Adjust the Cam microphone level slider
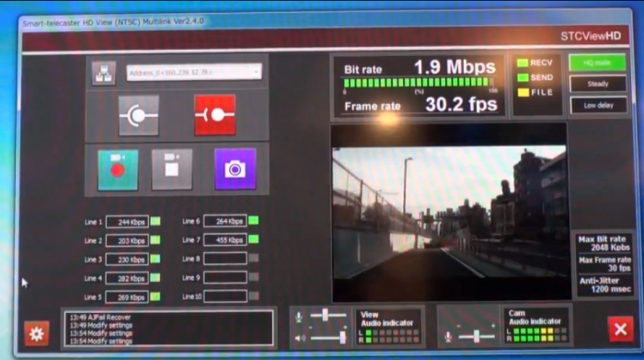The height and width of the screenshot is (360, 644). point(477,336)
